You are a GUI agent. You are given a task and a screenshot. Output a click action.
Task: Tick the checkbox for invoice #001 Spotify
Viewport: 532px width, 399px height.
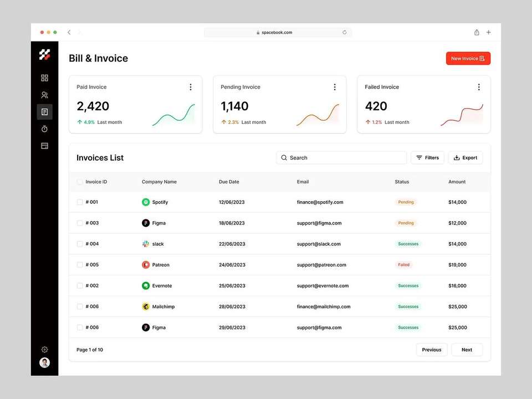click(x=80, y=202)
